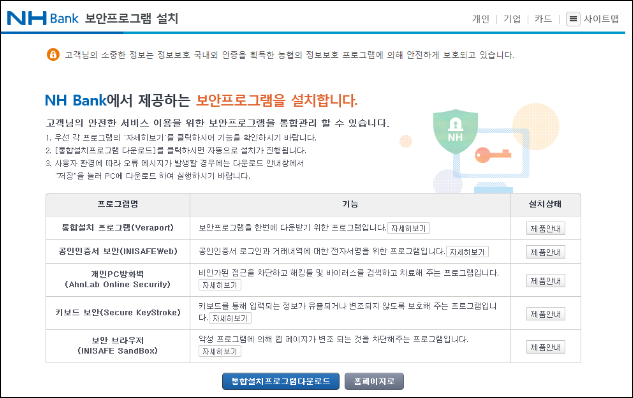This screenshot has height=398, width=633.
Task: Click the 설치상태 column header
Action: click(545, 204)
